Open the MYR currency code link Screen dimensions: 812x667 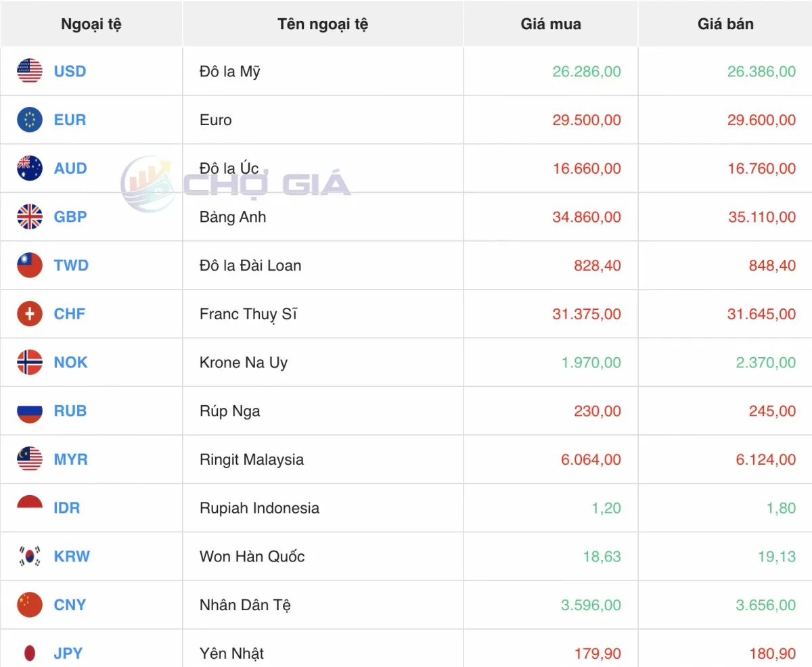tap(70, 459)
